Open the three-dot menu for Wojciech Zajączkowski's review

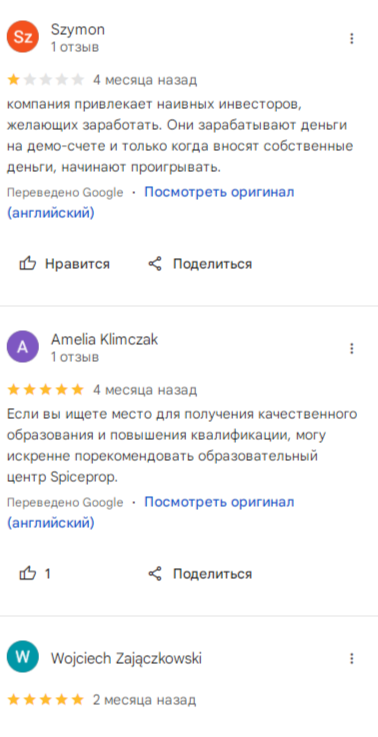(x=352, y=659)
